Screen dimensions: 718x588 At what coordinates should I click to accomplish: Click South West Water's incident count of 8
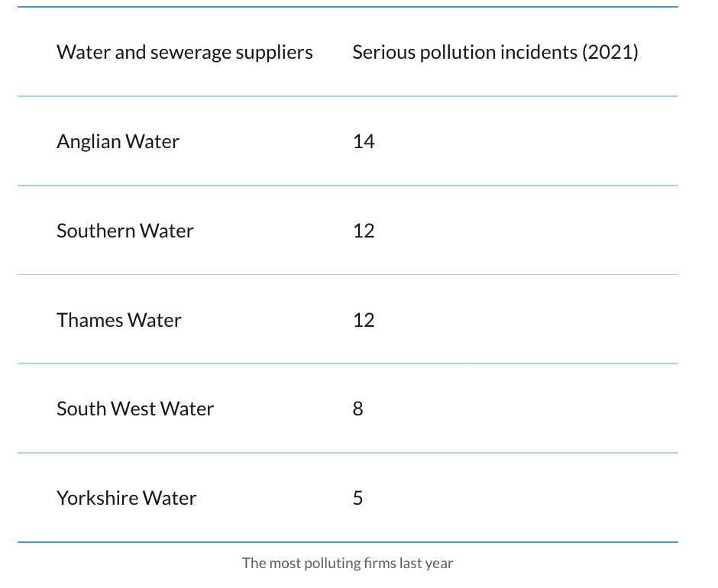click(358, 409)
